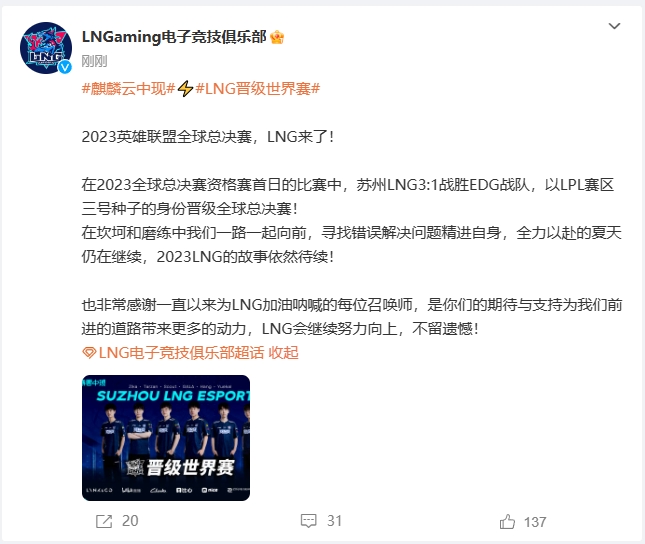Click the 刚刚 post timestamp
This screenshot has height=544, width=645.
[94, 61]
